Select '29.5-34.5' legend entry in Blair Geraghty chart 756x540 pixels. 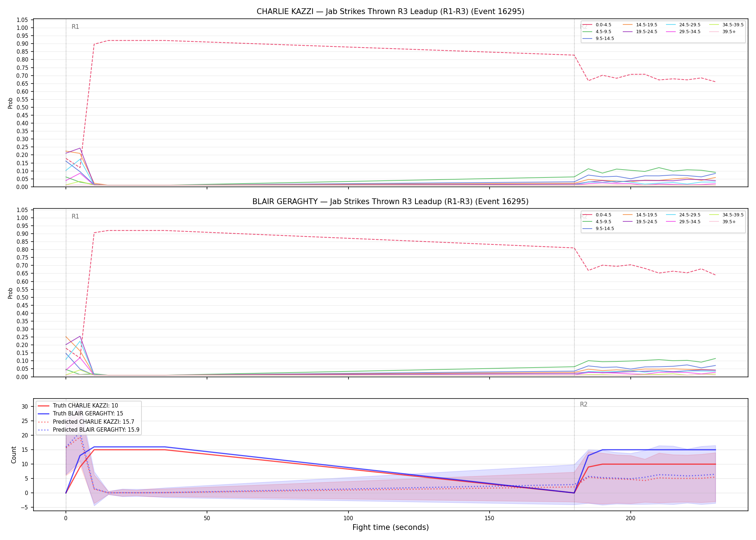(x=683, y=222)
